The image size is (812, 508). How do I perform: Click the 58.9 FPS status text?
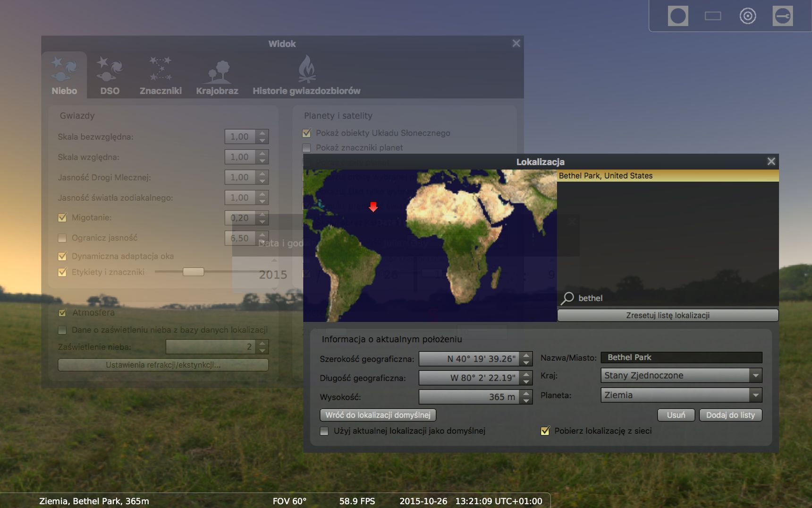pyautogui.click(x=357, y=501)
